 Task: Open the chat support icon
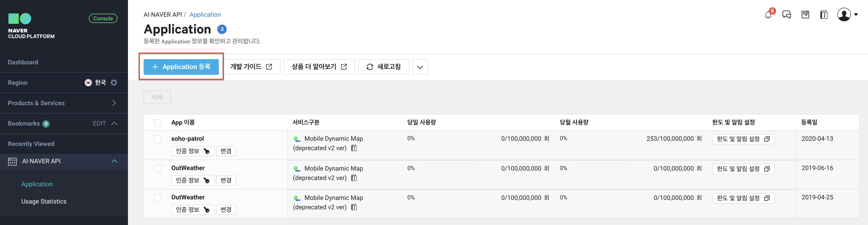787,15
